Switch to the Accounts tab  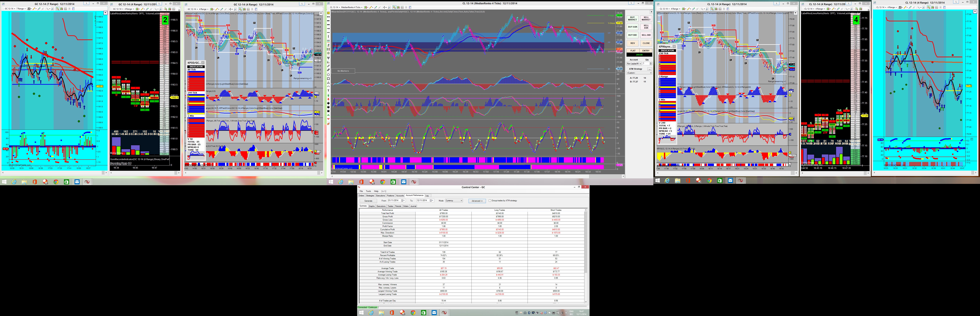click(x=400, y=196)
